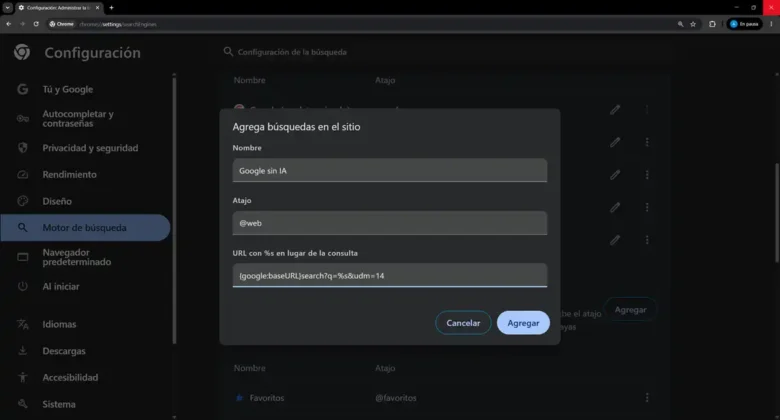780x420 pixels.
Task: Click the translate icon beside Idiomas
Action: tap(22, 324)
